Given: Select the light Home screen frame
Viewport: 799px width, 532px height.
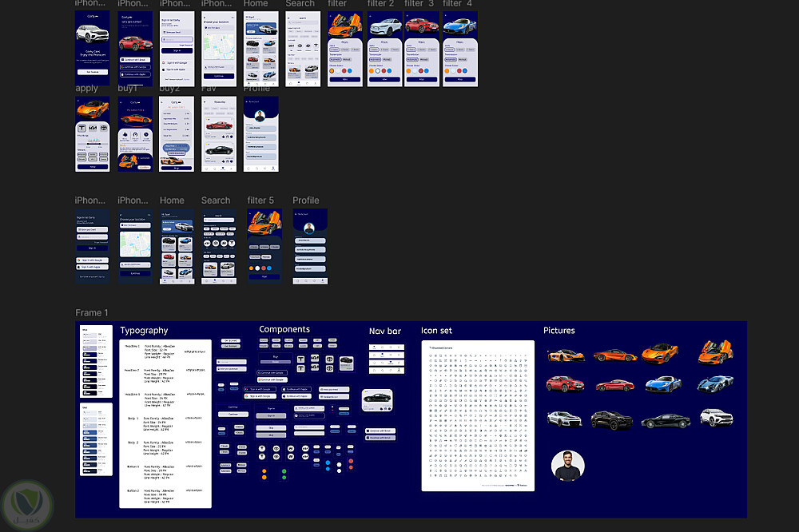Looking at the screenshot, I should click(261, 49).
